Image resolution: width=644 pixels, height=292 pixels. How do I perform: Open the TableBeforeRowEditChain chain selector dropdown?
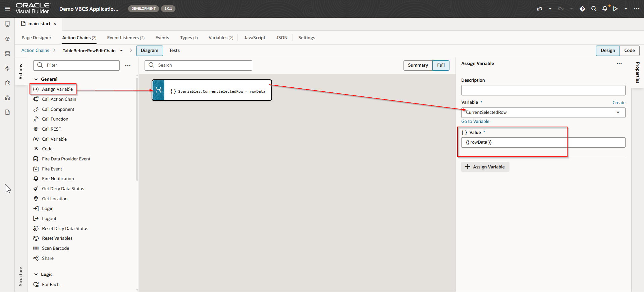pos(121,51)
